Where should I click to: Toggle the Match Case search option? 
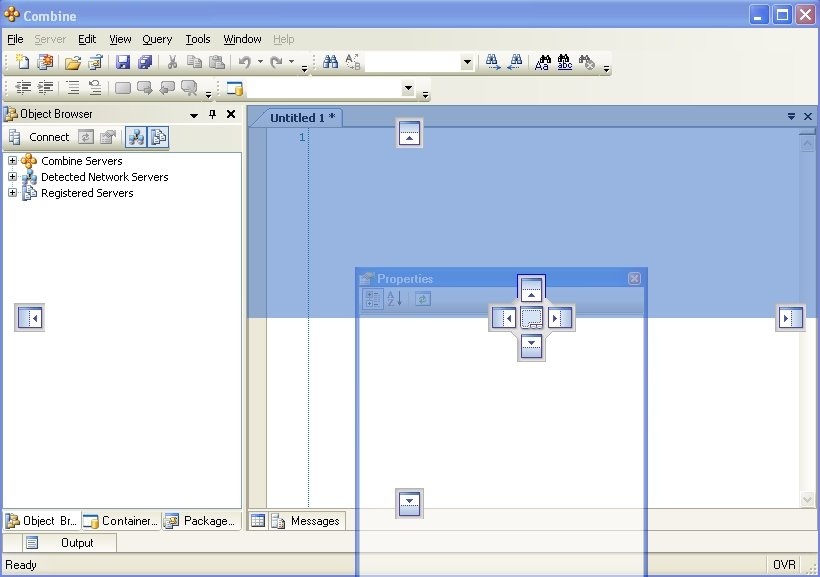[x=542, y=62]
